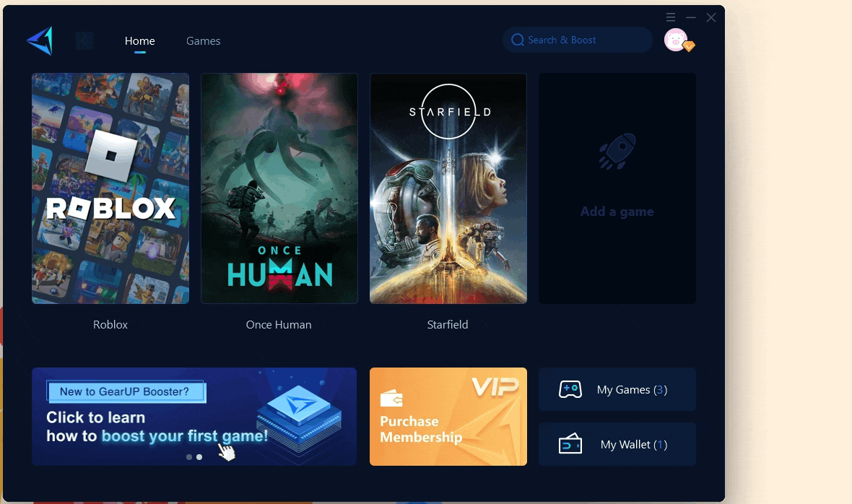Open the hamburger menu icon

pyautogui.click(x=671, y=17)
